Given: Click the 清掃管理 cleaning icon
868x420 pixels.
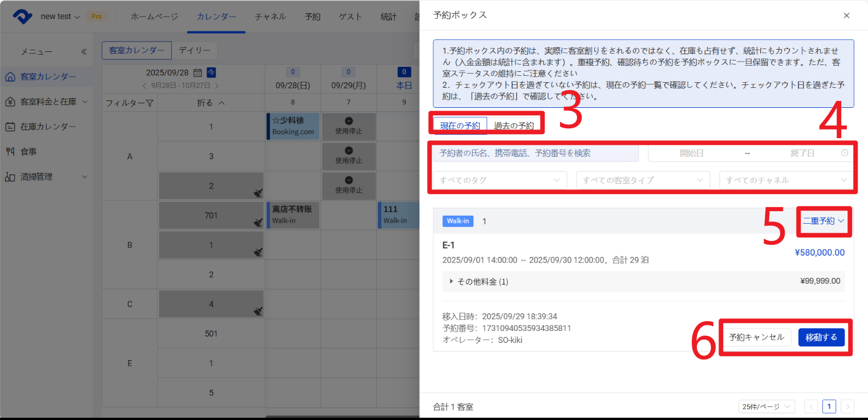Looking at the screenshot, I should pos(10,177).
